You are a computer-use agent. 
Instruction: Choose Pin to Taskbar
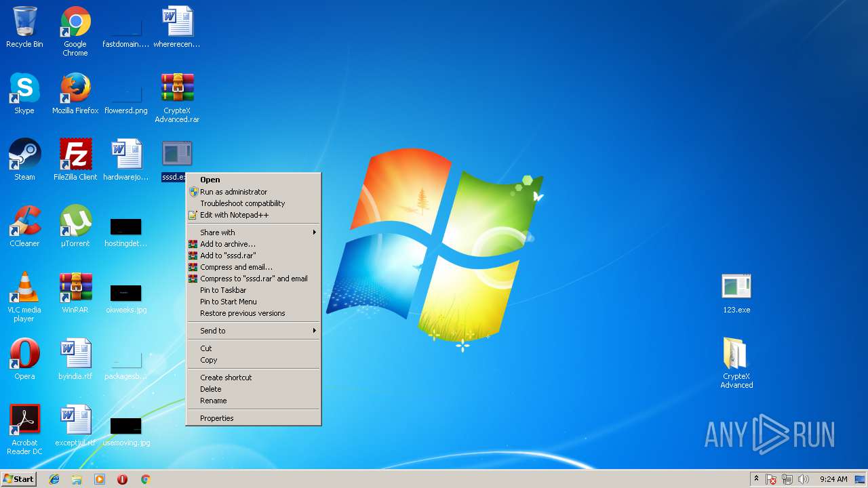pyautogui.click(x=254, y=290)
